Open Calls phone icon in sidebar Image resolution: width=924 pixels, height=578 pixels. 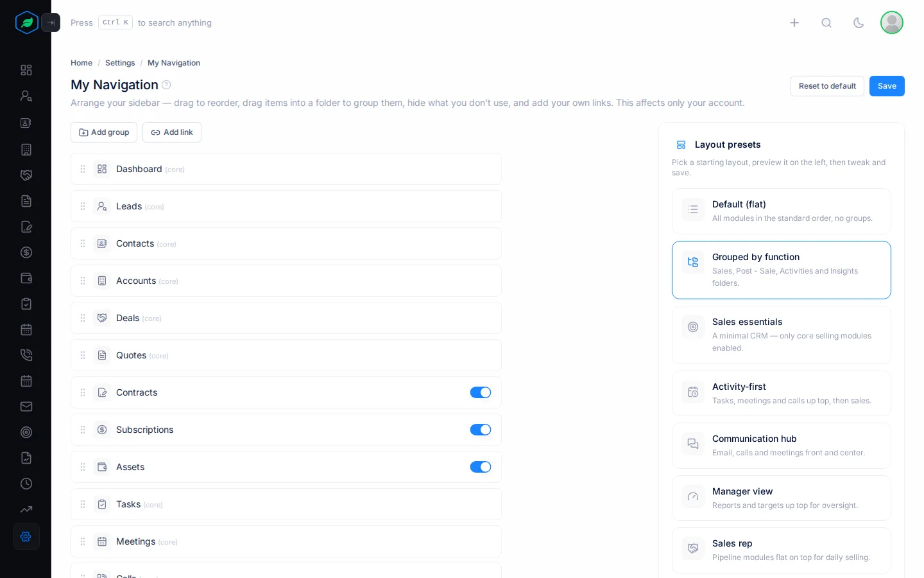click(x=26, y=355)
